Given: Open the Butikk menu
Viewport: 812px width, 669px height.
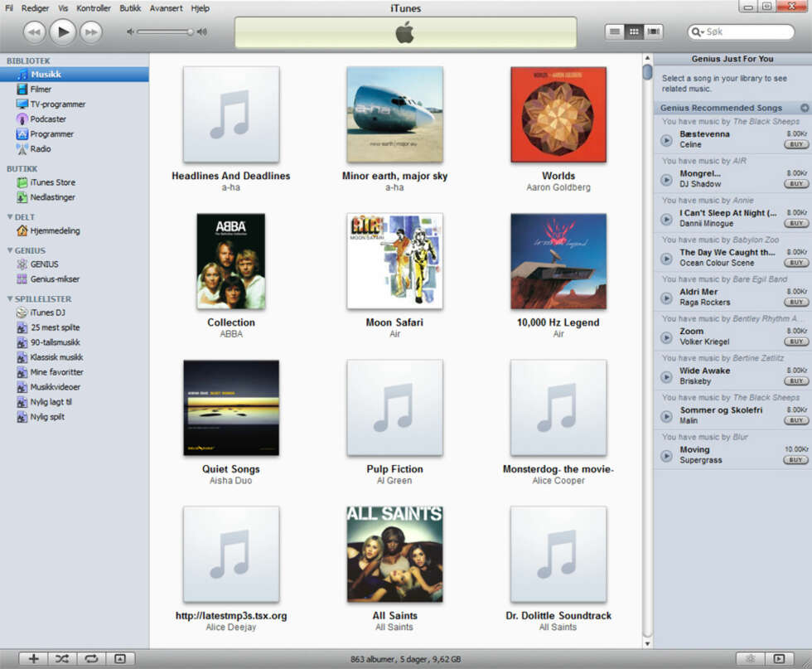Looking at the screenshot, I should tap(130, 7).
